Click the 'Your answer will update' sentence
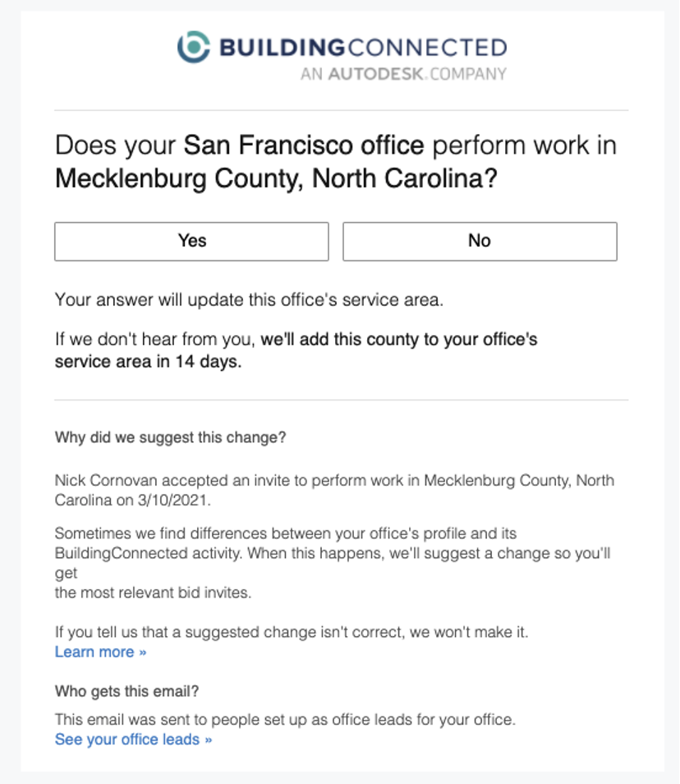Viewport: 680px width, 784px height. [249, 300]
